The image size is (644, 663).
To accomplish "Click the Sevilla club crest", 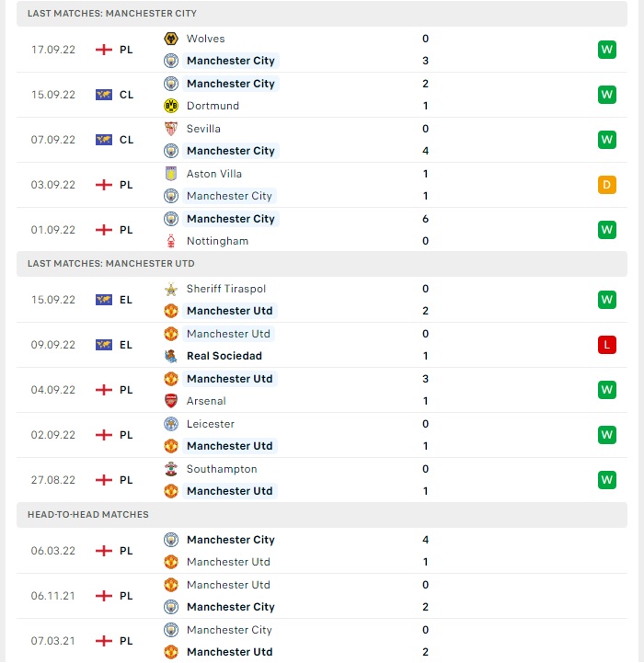I will coord(171,129).
